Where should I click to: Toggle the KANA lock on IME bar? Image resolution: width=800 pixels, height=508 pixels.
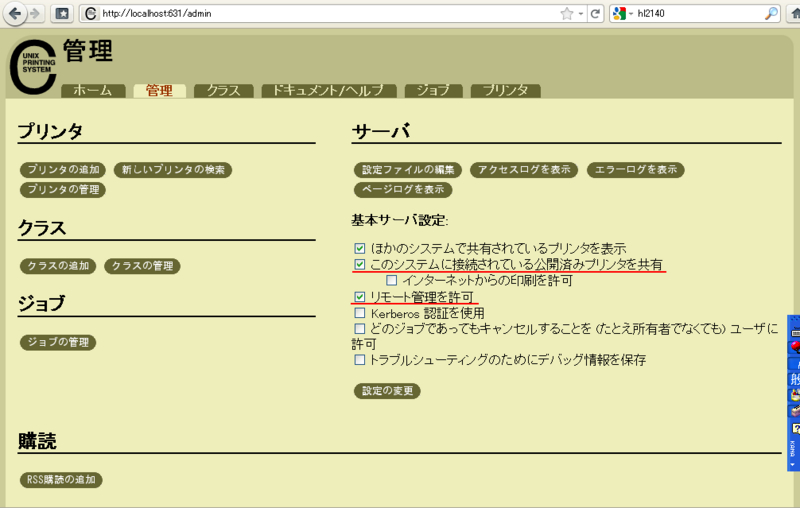792,448
